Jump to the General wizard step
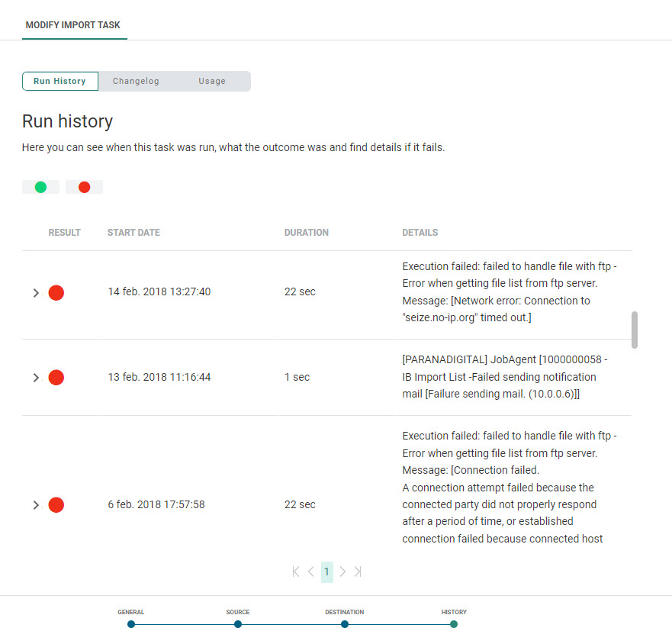672x644 pixels. click(x=131, y=624)
